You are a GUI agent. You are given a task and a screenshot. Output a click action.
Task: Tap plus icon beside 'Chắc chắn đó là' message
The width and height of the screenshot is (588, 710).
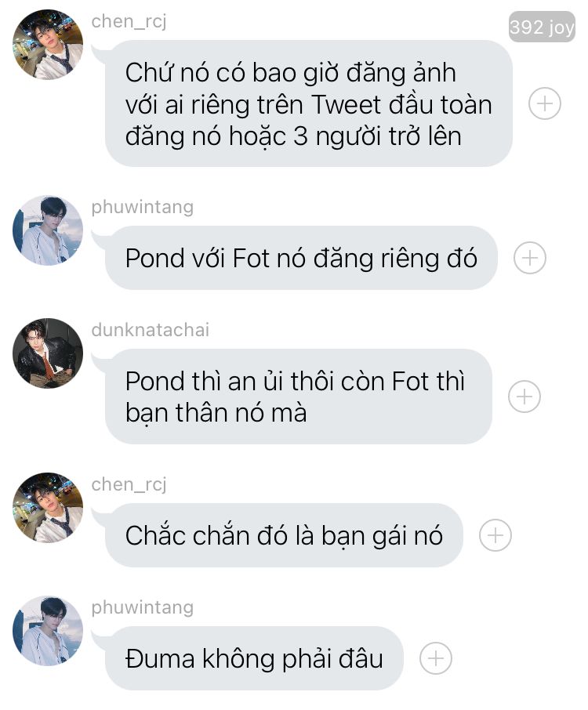[495, 534]
